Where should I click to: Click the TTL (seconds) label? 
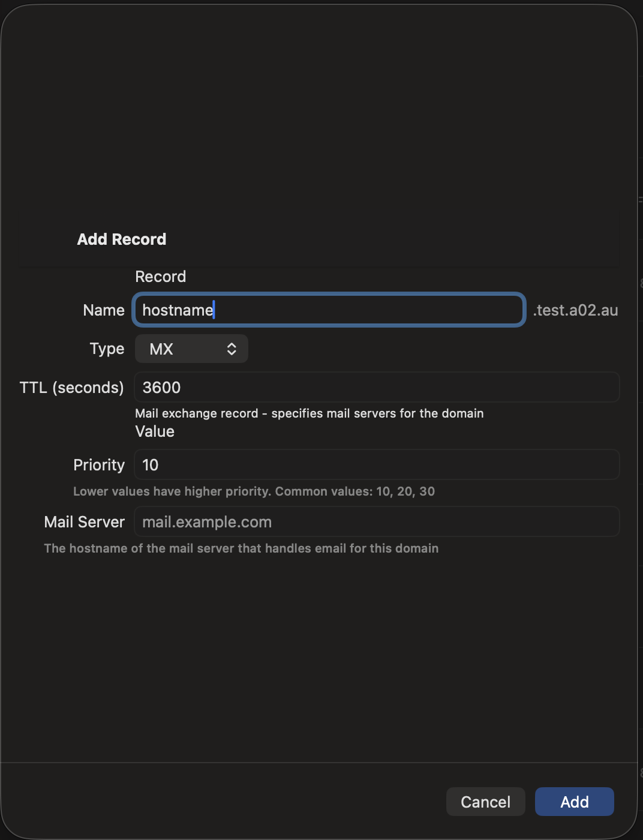coord(71,387)
